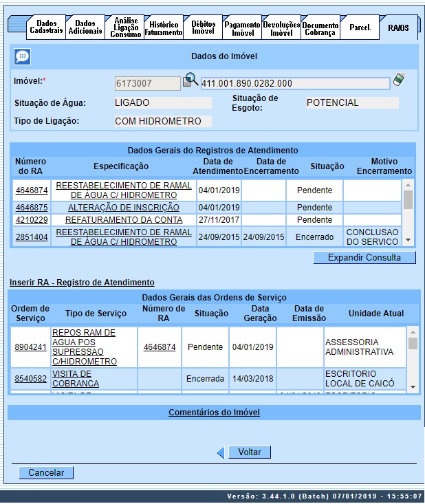
Task: Click the magnifier search icon beside Imóvel
Action: [x=190, y=82]
